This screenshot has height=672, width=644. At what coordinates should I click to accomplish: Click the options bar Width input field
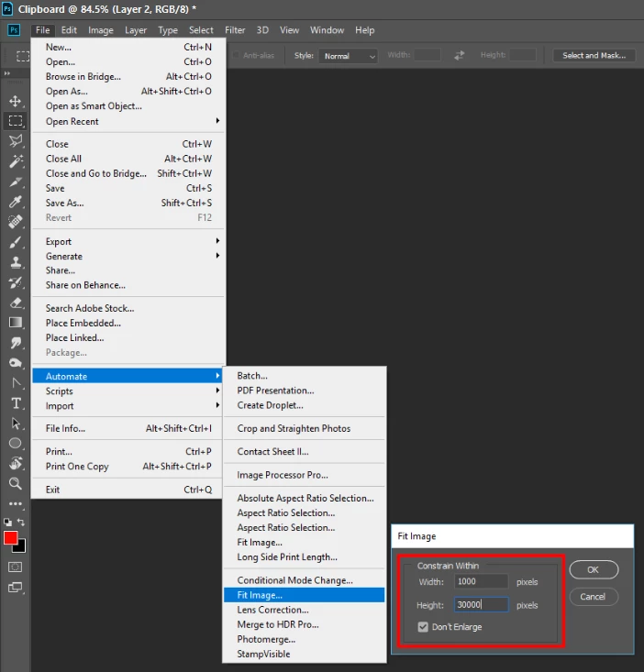(427, 55)
